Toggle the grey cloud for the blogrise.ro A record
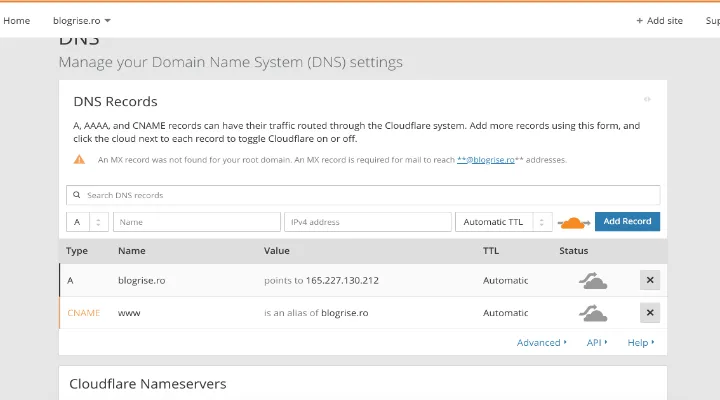720x400 pixels. coord(593,281)
